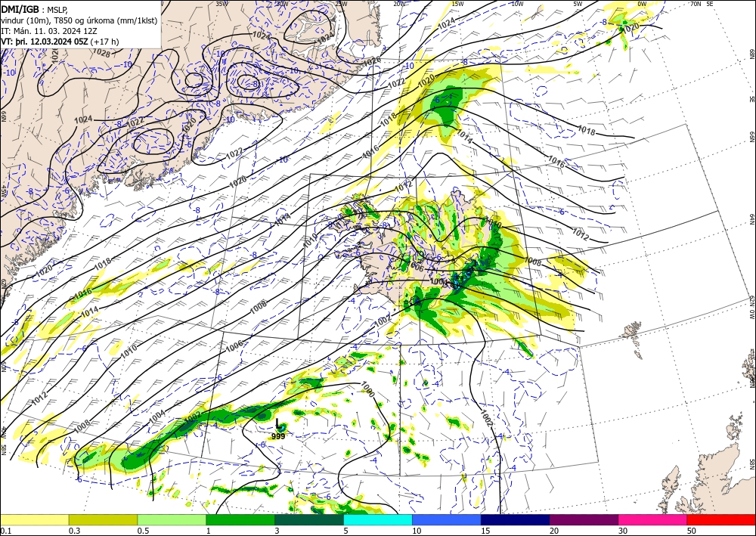Click the yellow 0.1–0.3 mm legend swatch
756x536 pixels.
(x=34, y=519)
